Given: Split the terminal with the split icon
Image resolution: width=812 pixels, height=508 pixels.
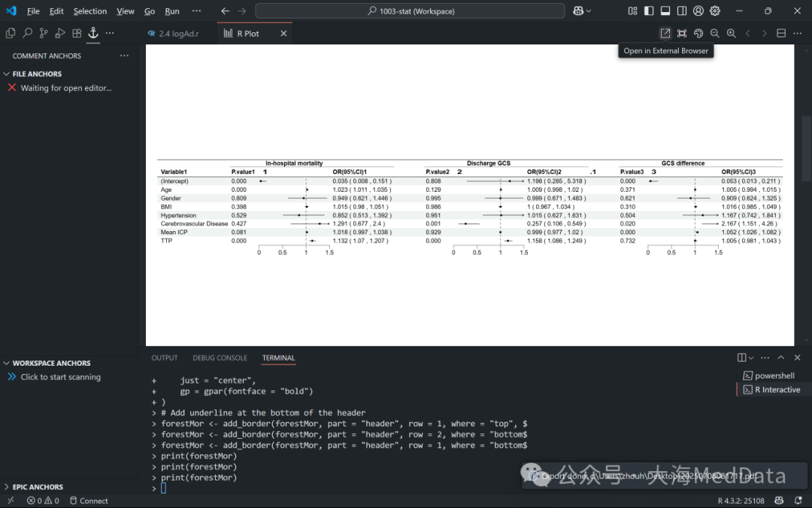Looking at the screenshot, I should click(741, 357).
